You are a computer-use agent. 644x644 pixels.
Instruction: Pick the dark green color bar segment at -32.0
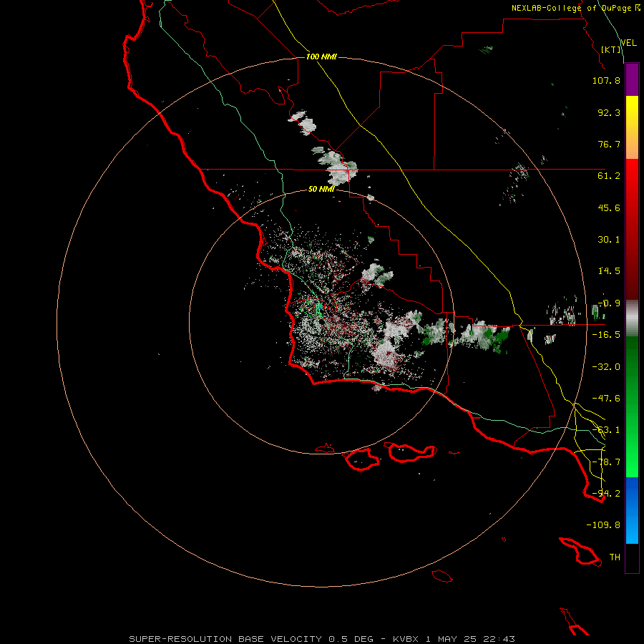point(632,367)
